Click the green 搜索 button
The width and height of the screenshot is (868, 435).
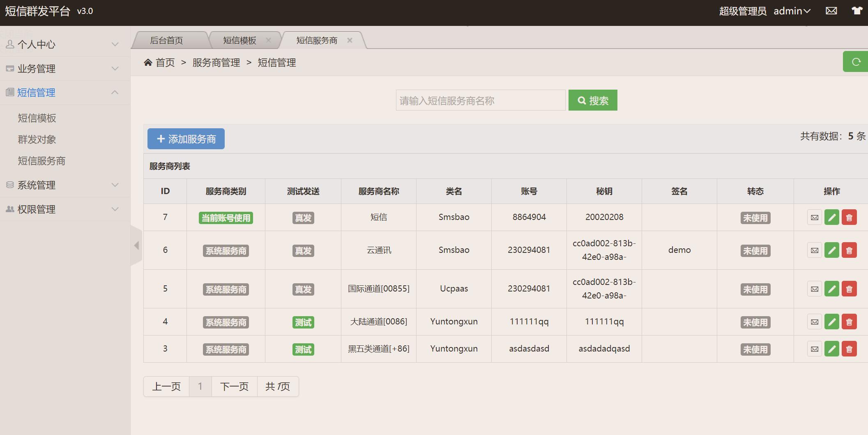[593, 100]
